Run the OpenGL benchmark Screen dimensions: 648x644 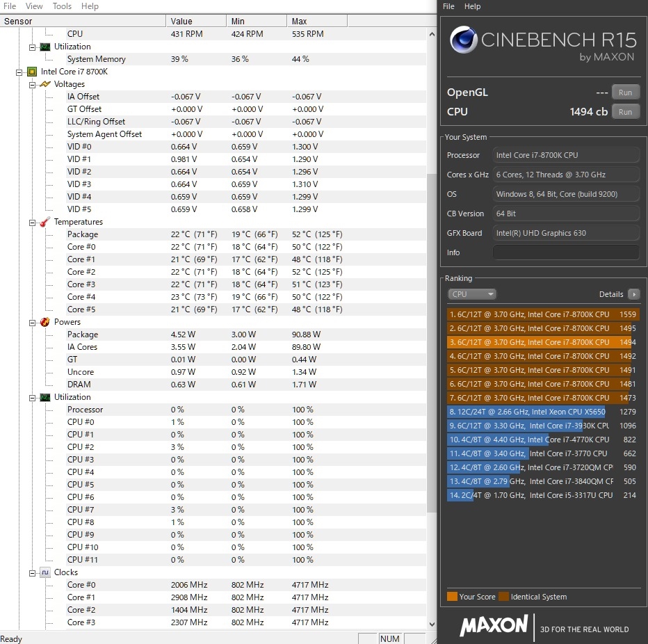(x=625, y=92)
